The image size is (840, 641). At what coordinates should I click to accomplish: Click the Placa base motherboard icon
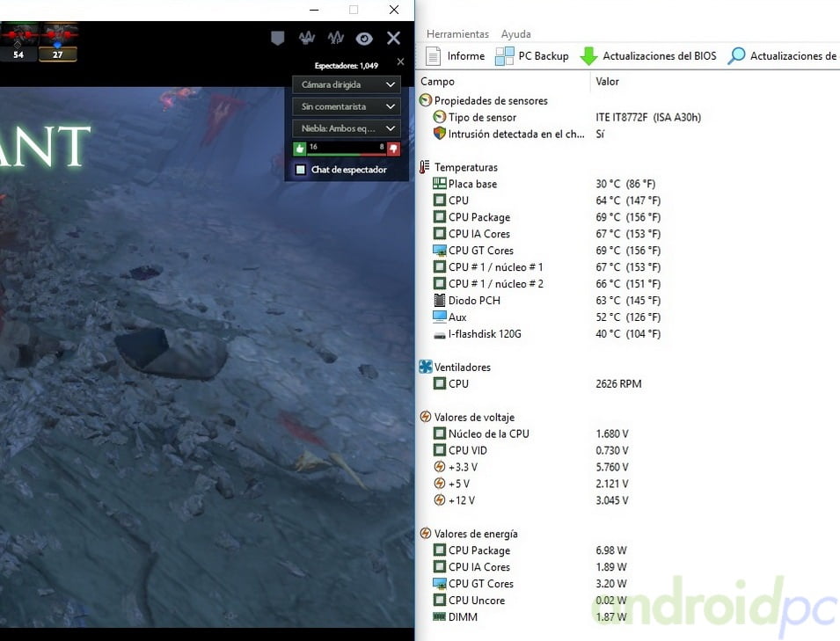(439, 184)
